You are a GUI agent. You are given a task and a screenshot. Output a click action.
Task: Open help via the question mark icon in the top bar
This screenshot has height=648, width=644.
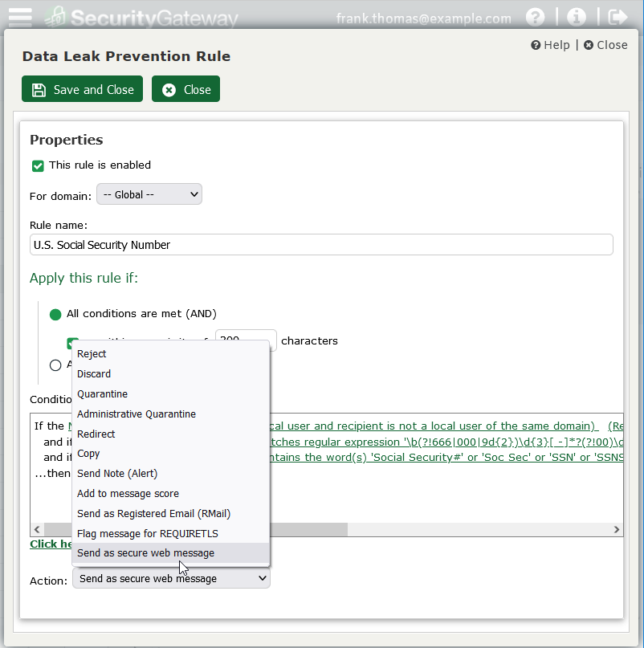pyautogui.click(x=535, y=16)
